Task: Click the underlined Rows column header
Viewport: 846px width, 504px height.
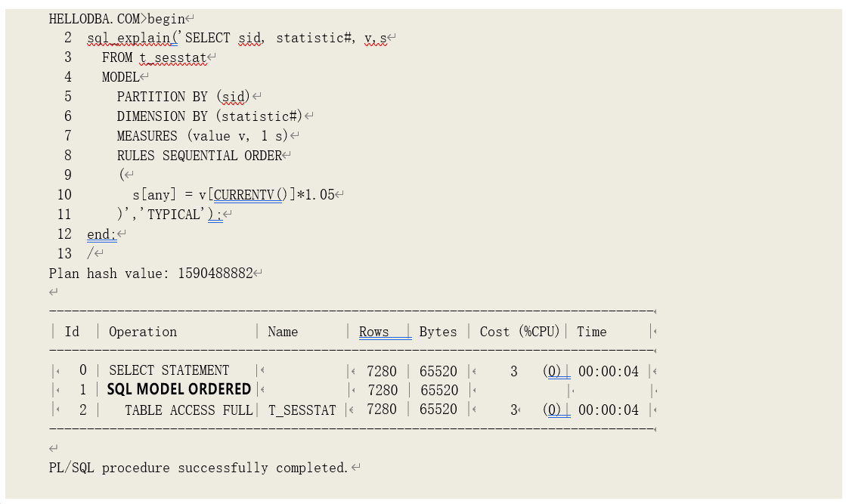Action: tap(373, 332)
